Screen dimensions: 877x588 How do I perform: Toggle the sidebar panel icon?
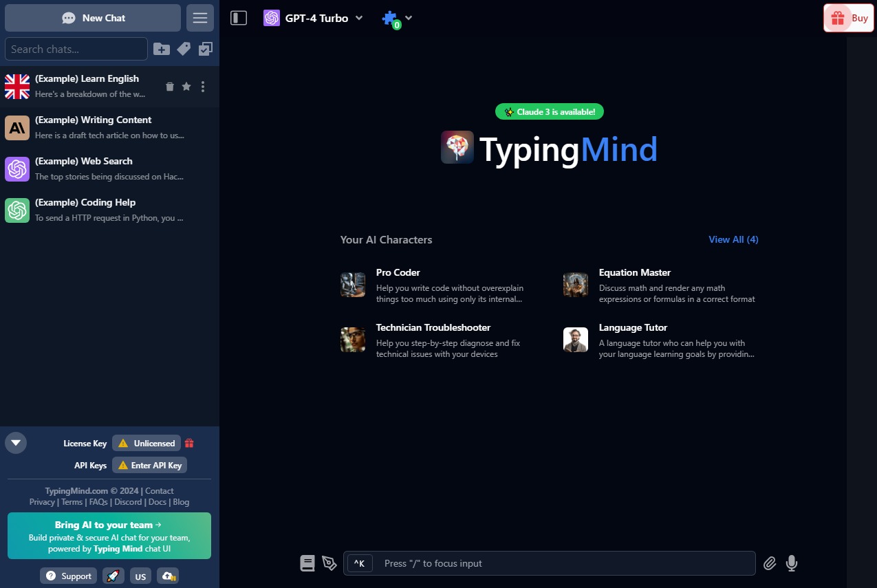(239, 18)
